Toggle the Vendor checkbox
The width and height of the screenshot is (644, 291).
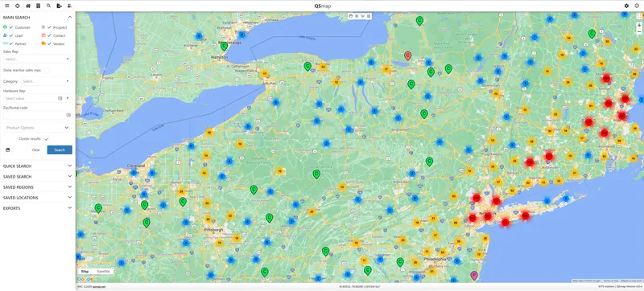(49, 43)
